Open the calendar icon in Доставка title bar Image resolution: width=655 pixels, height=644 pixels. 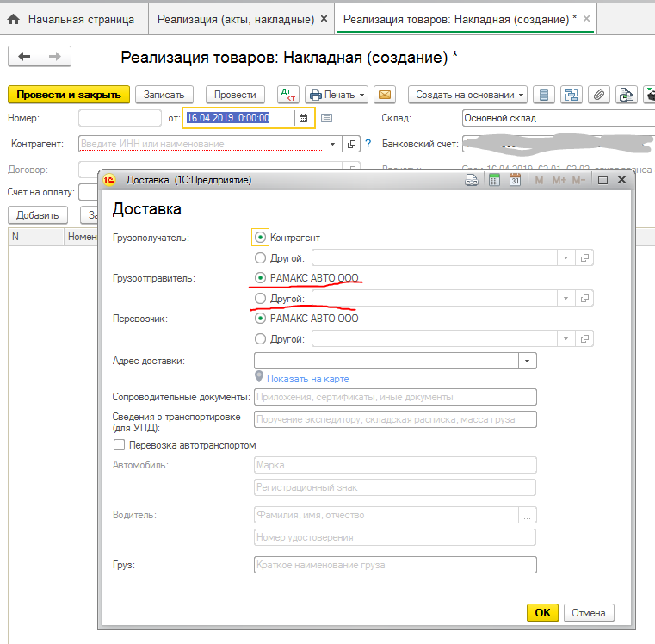point(515,180)
